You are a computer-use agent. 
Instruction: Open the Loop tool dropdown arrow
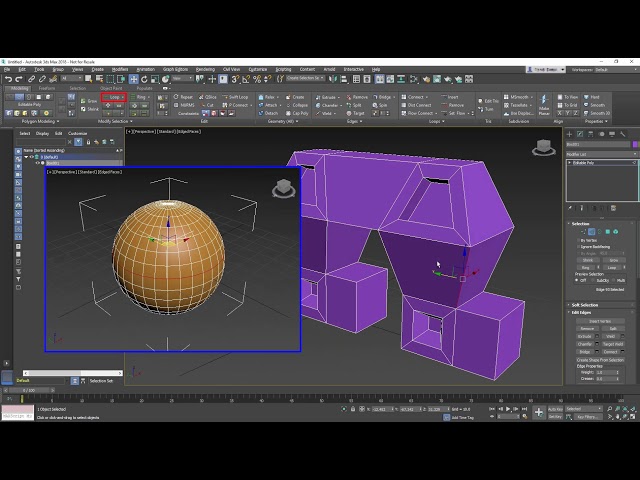[x=122, y=97]
